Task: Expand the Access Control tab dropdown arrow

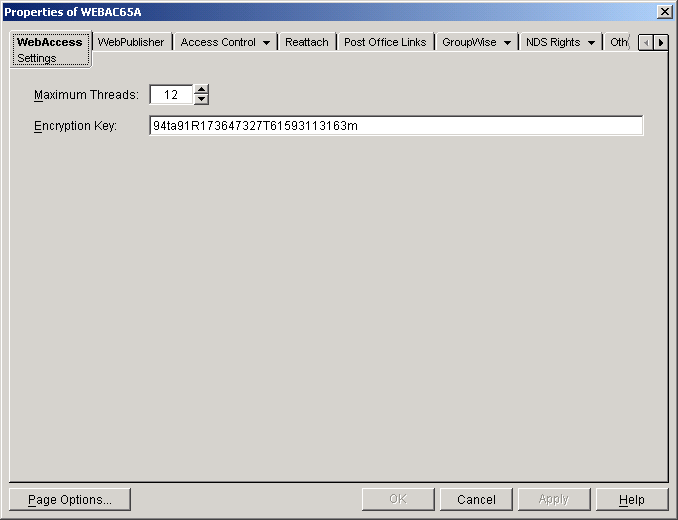Action: (x=266, y=43)
